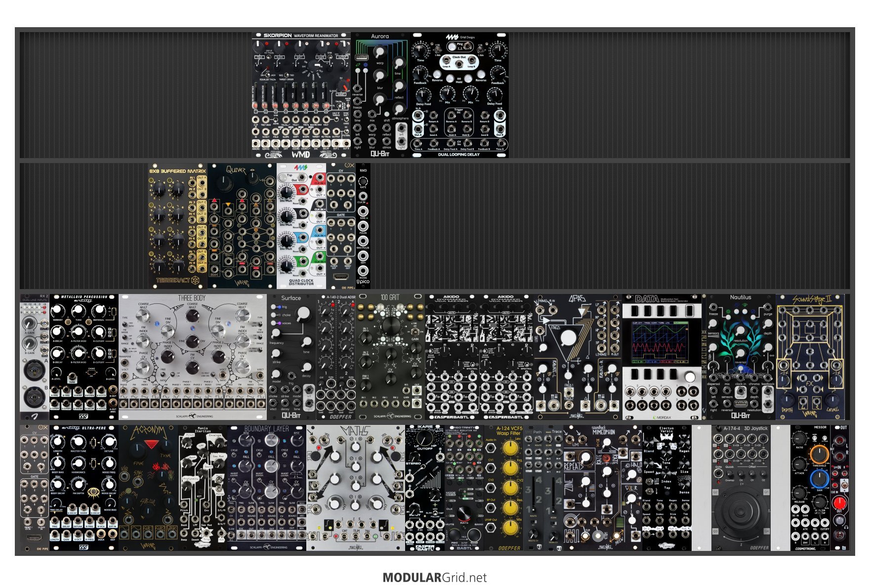
Task: Click the center Coarse Mult knob on Three Body
Action: click(x=193, y=315)
